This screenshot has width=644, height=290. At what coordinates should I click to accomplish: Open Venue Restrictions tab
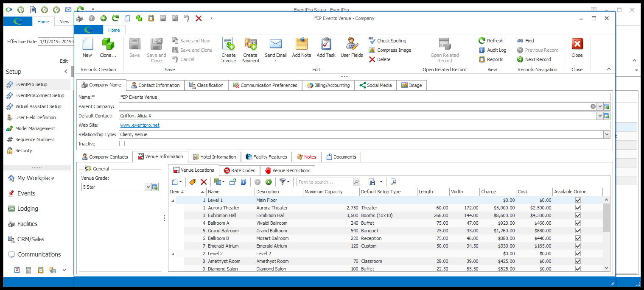[288, 170]
